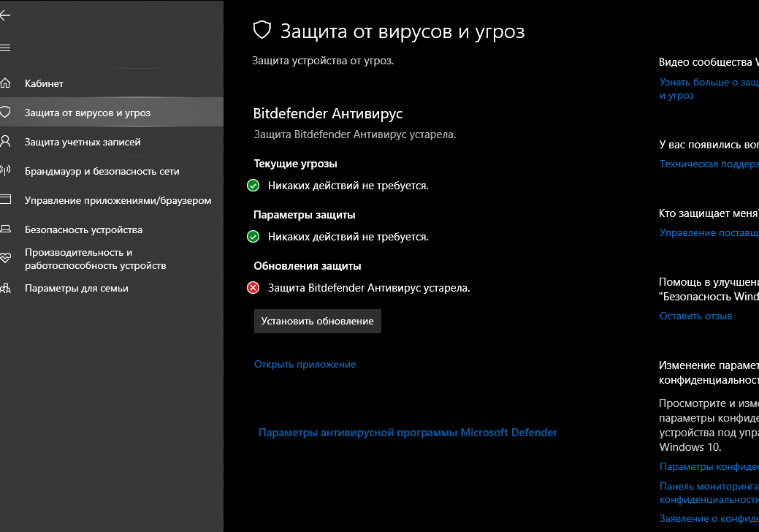759x532 pixels.
Task: Click the Видео сообщества heading
Action: [709, 62]
